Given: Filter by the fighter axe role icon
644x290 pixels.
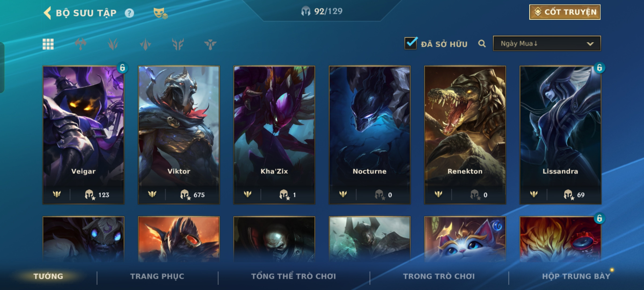Looking at the screenshot, I should 80,44.
